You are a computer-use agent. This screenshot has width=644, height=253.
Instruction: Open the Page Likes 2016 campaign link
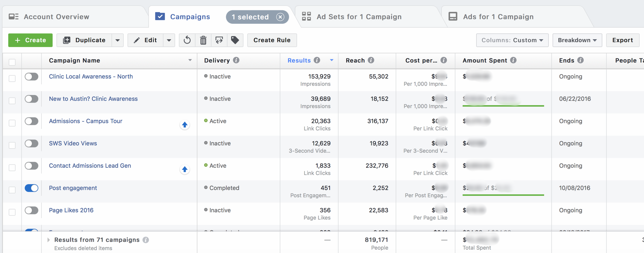coord(71,210)
